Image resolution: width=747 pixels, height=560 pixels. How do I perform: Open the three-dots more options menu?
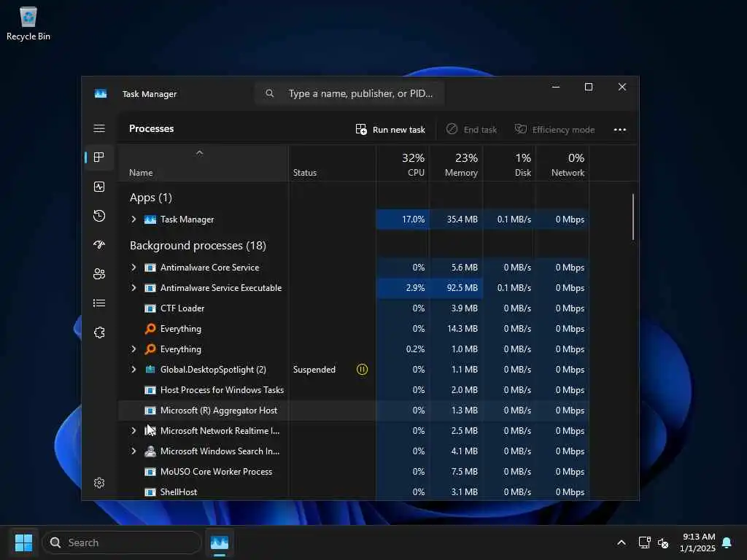pyautogui.click(x=620, y=130)
